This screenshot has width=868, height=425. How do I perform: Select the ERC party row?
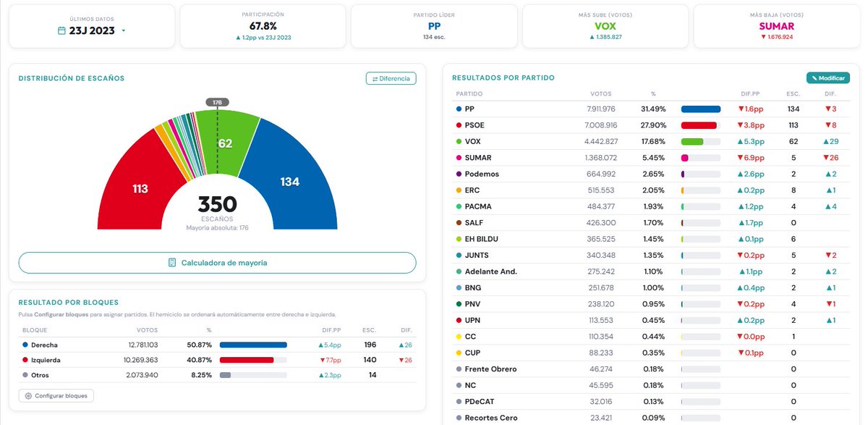click(x=651, y=190)
